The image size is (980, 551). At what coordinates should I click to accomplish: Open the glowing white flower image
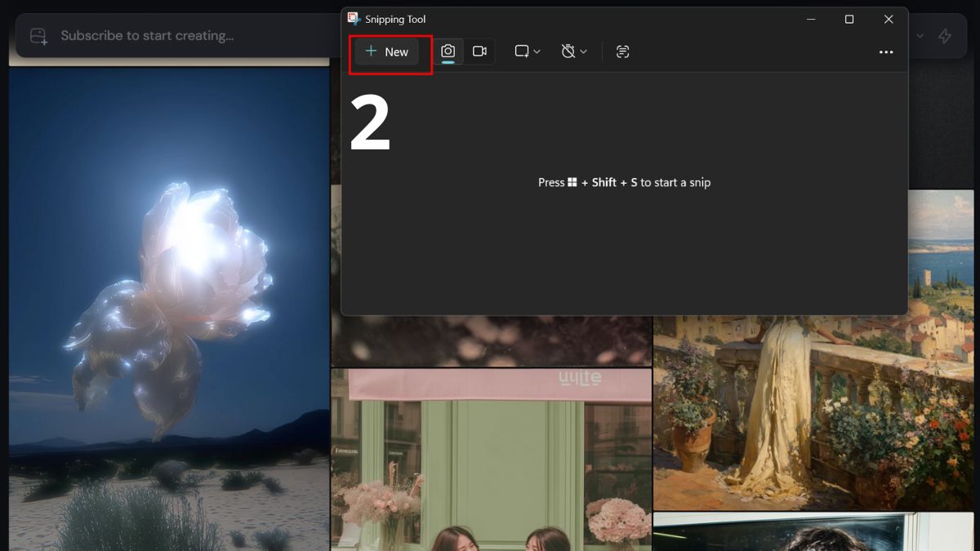click(169, 309)
